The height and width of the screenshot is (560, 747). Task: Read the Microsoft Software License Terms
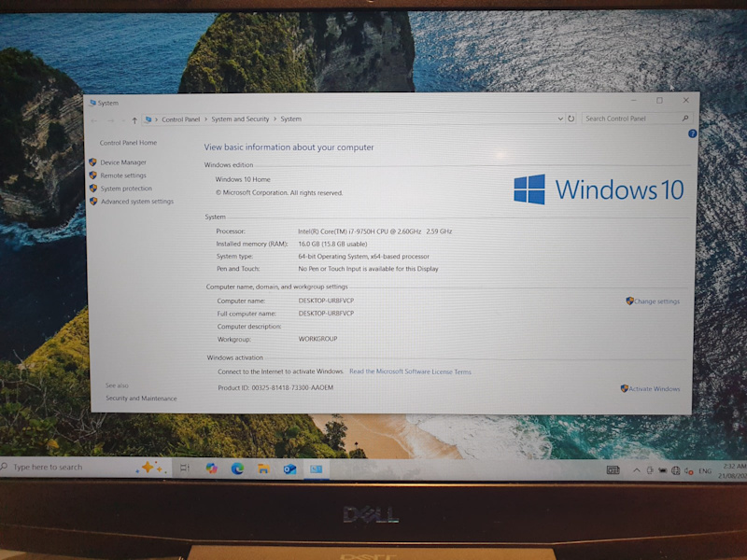click(410, 371)
